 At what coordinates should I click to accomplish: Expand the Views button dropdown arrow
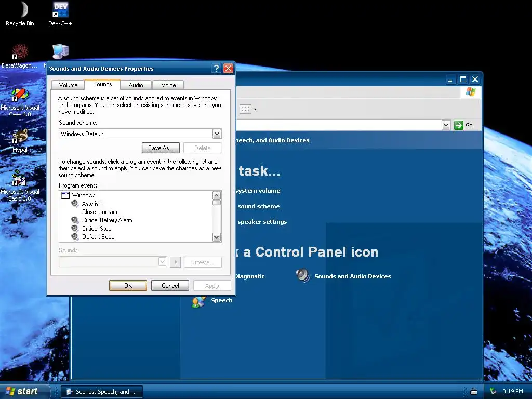pos(255,109)
